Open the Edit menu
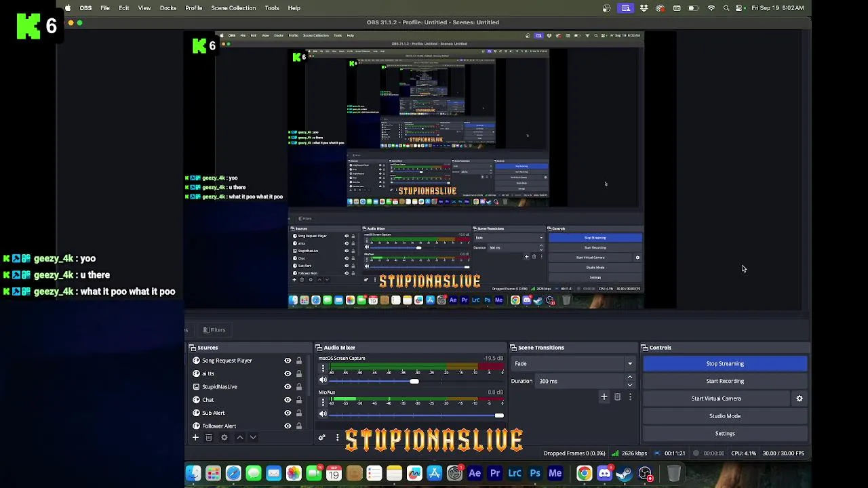The image size is (868, 488). (x=124, y=8)
